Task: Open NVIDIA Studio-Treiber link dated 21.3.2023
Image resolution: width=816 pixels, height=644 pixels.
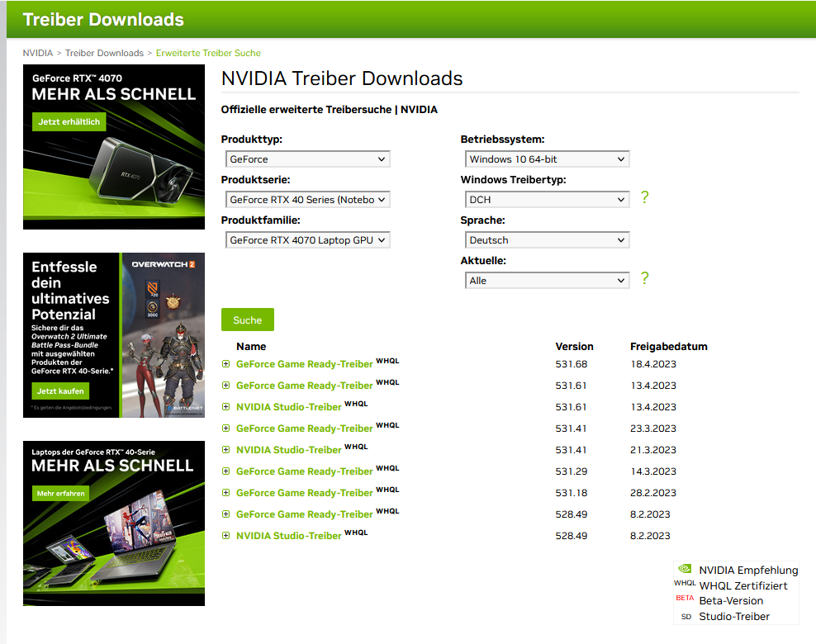Action: coord(289,449)
